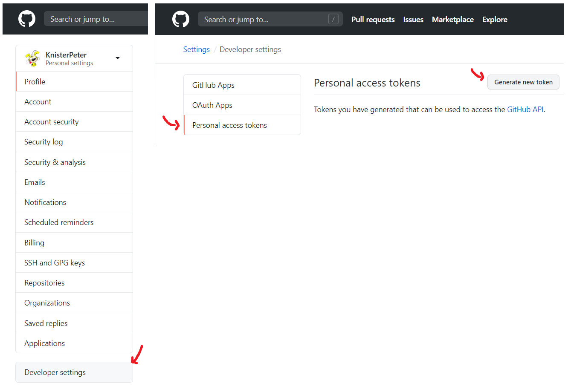Screen dimensions: 568x392
Task: Click the Personal access tokens heading
Action: pyautogui.click(x=367, y=83)
